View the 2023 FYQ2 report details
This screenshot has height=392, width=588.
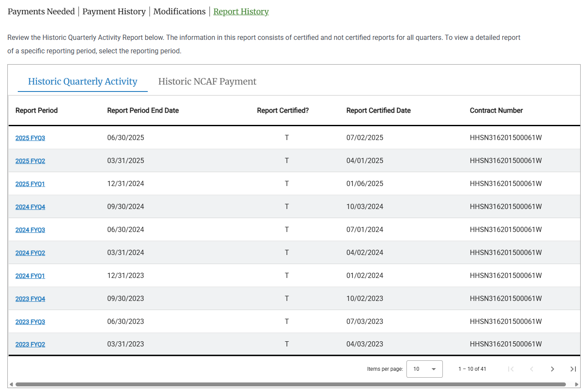tap(30, 344)
